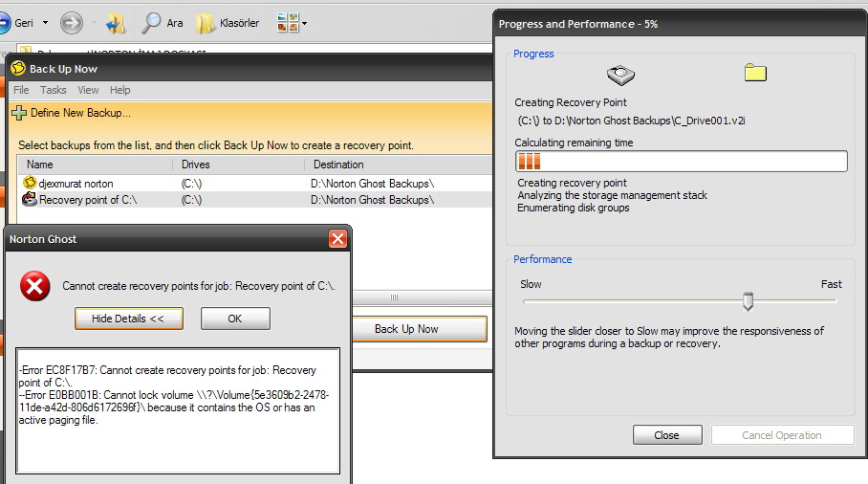Sort backups by the Destination column header

pyautogui.click(x=337, y=165)
